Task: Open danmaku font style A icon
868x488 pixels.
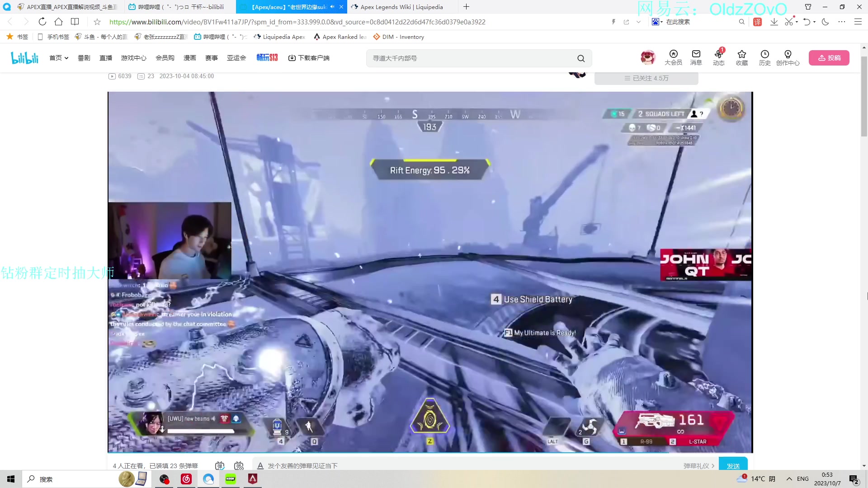Action: pyautogui.click(x=260, y=465)
